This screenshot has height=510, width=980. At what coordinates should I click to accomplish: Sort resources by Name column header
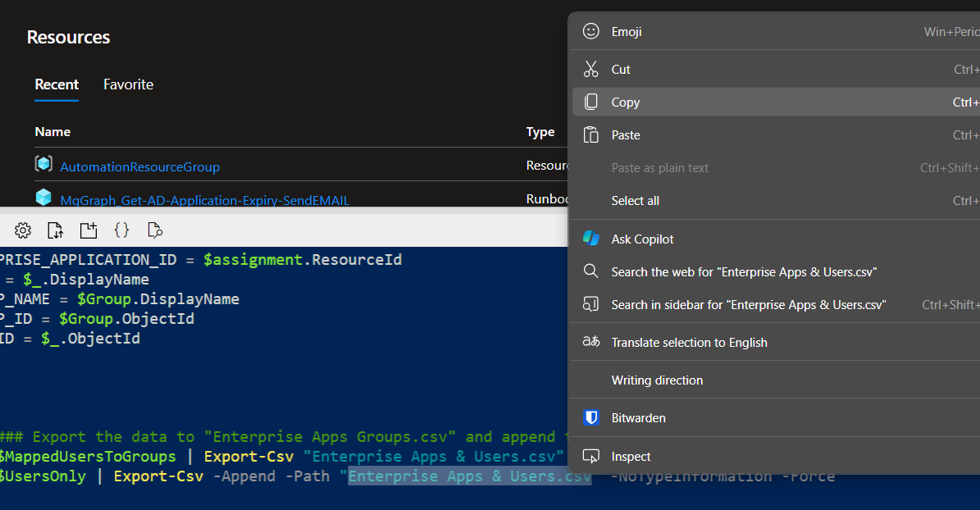pos(52,132)
